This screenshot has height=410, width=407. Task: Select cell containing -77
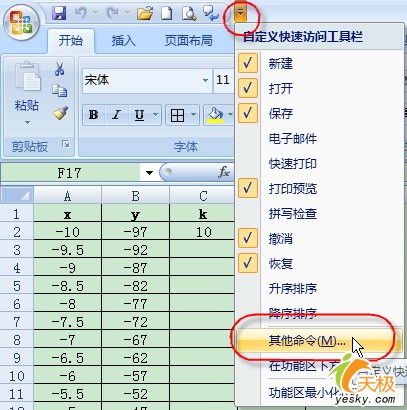[x=136, y=304]
